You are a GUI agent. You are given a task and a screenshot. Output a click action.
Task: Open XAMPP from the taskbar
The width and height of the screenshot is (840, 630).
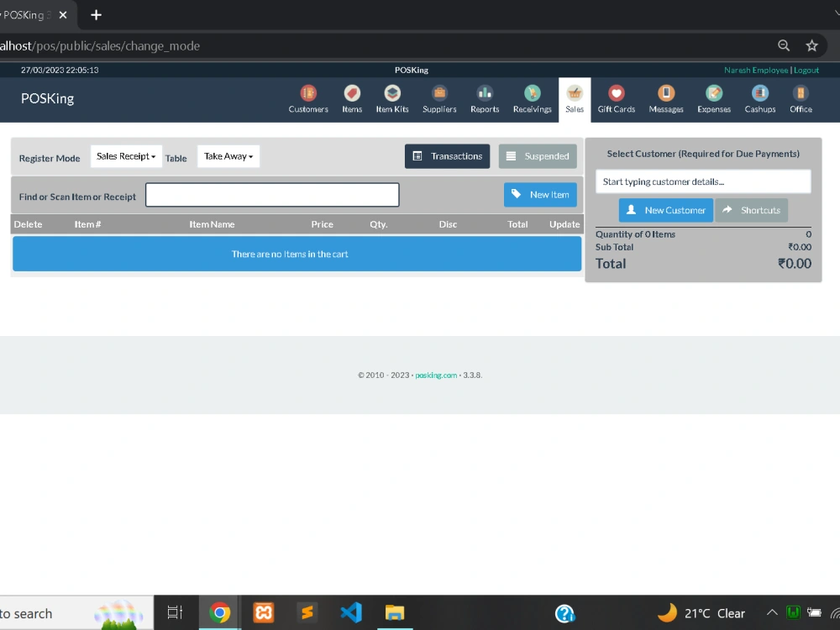coord(264,612)
